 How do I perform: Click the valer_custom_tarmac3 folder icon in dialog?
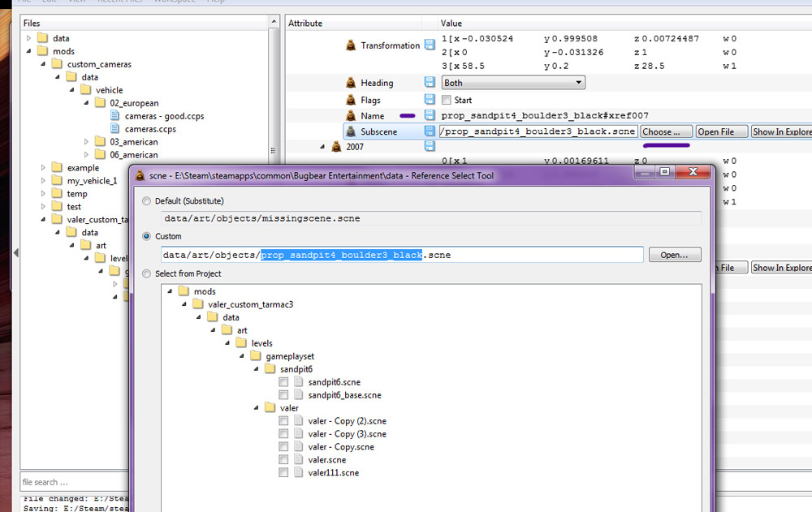click(x=198, y=304)
